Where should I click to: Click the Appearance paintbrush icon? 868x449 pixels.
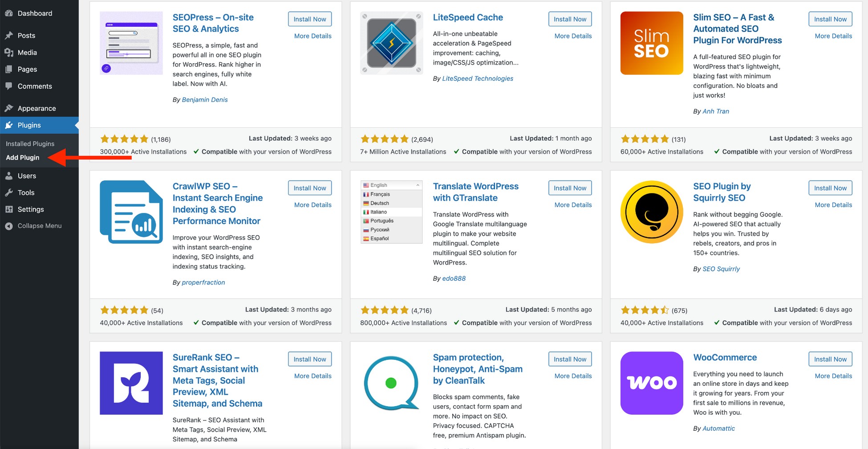(8, 108)
